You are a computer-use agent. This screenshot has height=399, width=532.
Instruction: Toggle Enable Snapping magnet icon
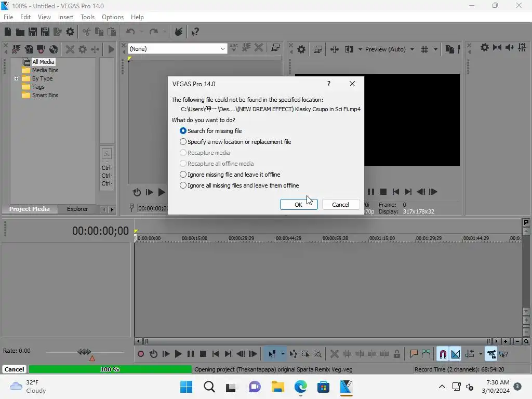click(x=443, y=354)
